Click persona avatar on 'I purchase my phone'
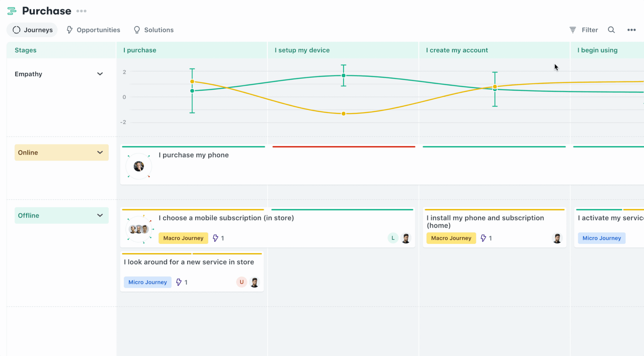The image size is (644, 356). click(139, 166)
